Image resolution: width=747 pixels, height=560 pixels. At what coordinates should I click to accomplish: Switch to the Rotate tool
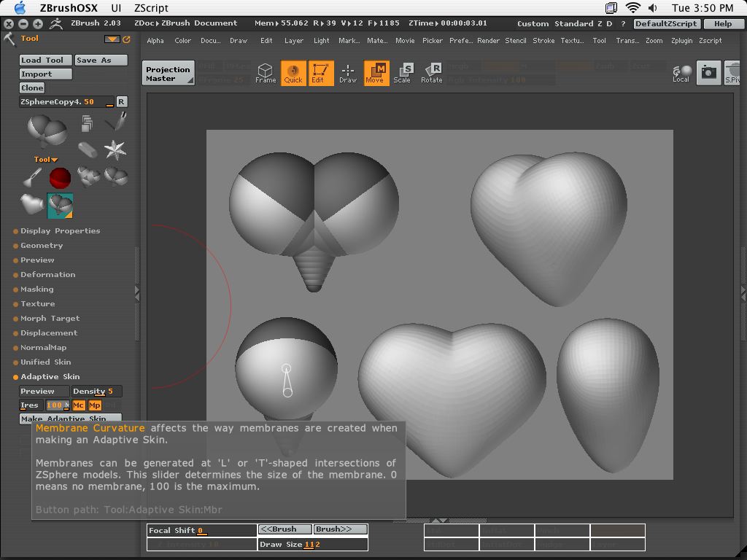431,73
